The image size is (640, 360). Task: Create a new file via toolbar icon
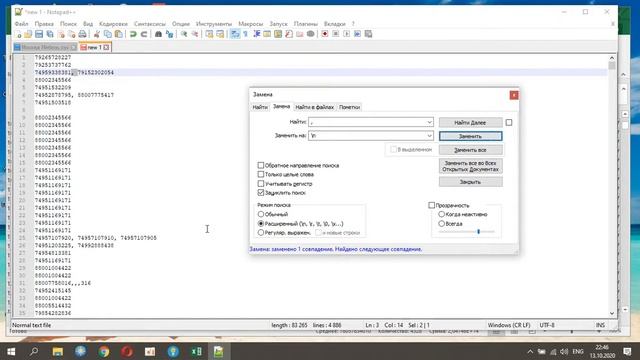click(18, 34)
